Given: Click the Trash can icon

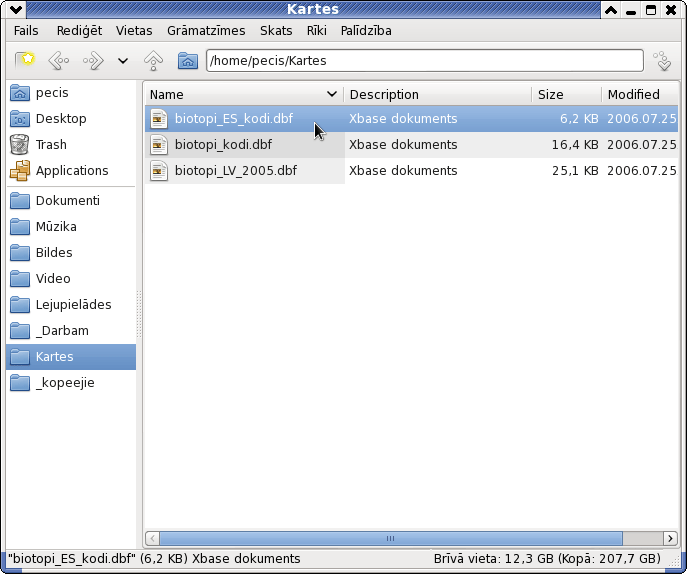Looking at the screenshot, I should pos(20,145).
